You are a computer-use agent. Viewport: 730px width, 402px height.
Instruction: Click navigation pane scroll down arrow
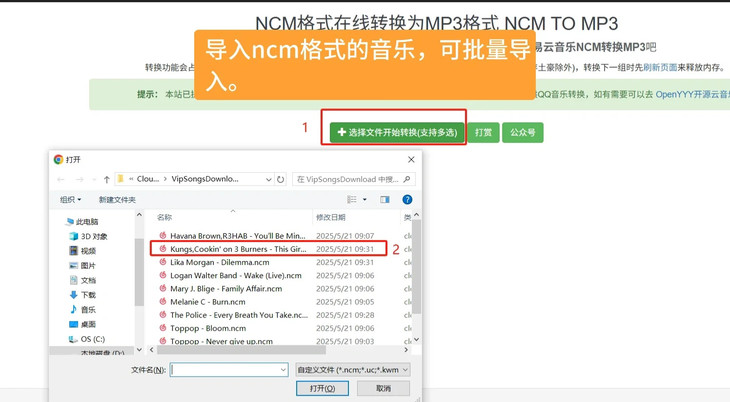[139, 349]
